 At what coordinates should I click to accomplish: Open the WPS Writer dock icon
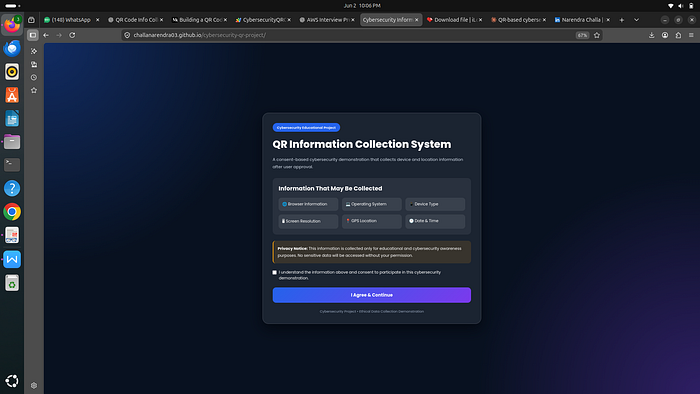[12, 259]
